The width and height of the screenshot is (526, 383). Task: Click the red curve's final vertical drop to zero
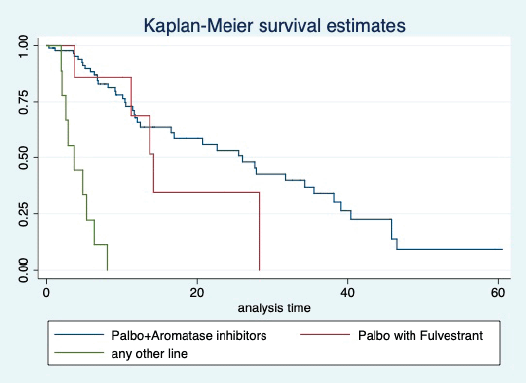(260, 231)
